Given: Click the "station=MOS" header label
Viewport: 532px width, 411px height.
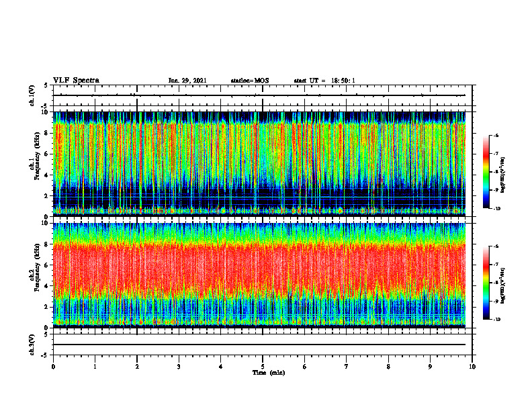Looking at the screenshot, I should [x=250, y=81].
